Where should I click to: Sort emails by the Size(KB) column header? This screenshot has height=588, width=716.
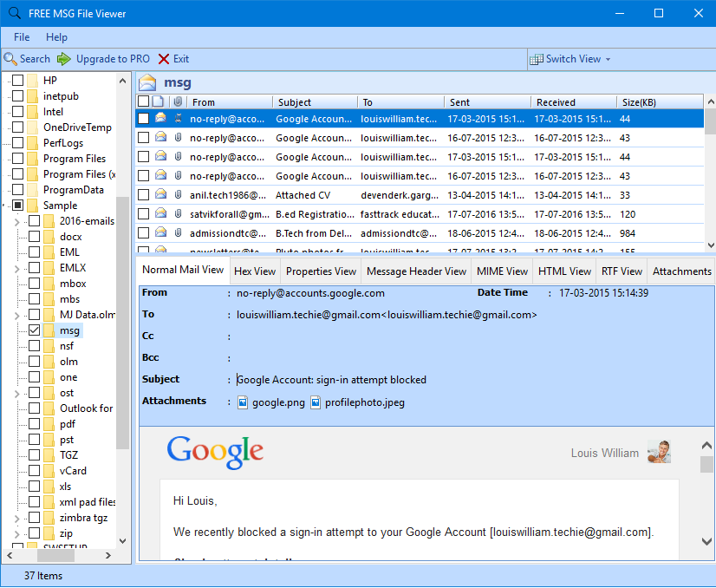(660, 101)
